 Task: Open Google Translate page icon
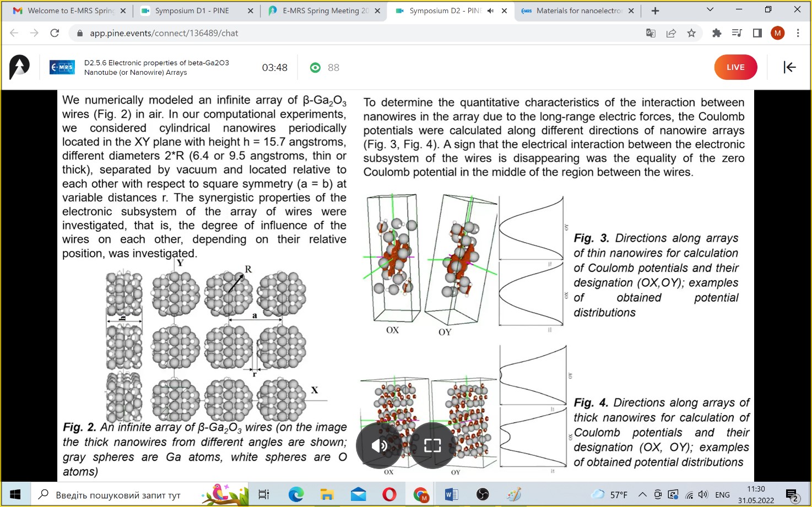651,33
